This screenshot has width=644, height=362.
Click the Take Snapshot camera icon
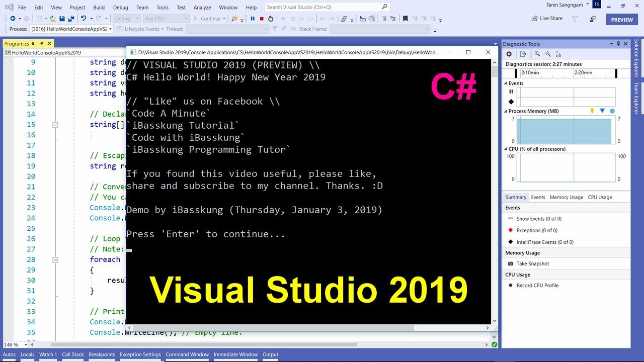pos(511,263)
